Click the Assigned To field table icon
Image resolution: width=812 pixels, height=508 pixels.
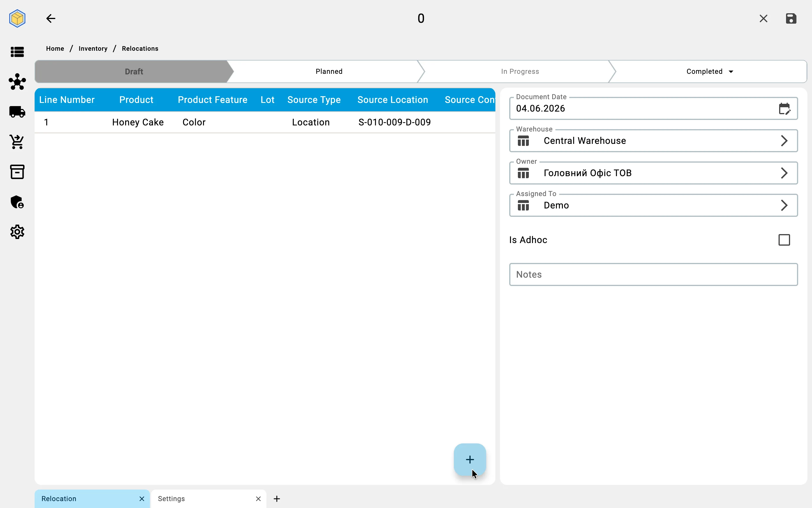click(523, 205)
